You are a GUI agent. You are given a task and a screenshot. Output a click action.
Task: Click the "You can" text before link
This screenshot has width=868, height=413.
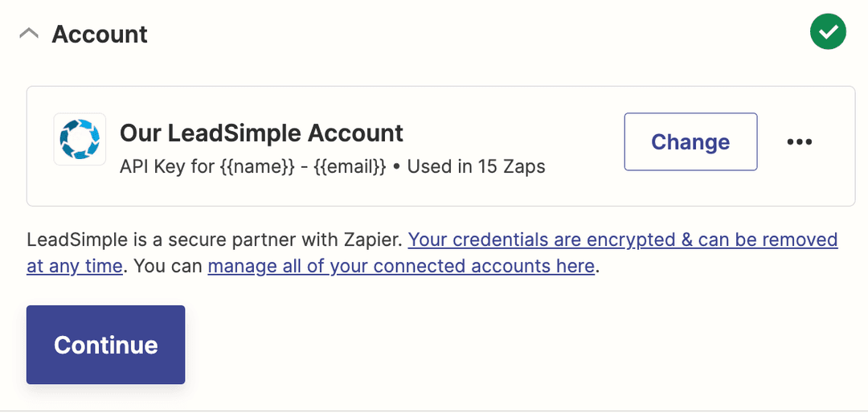pyautogui.click(x=167, y=266)
